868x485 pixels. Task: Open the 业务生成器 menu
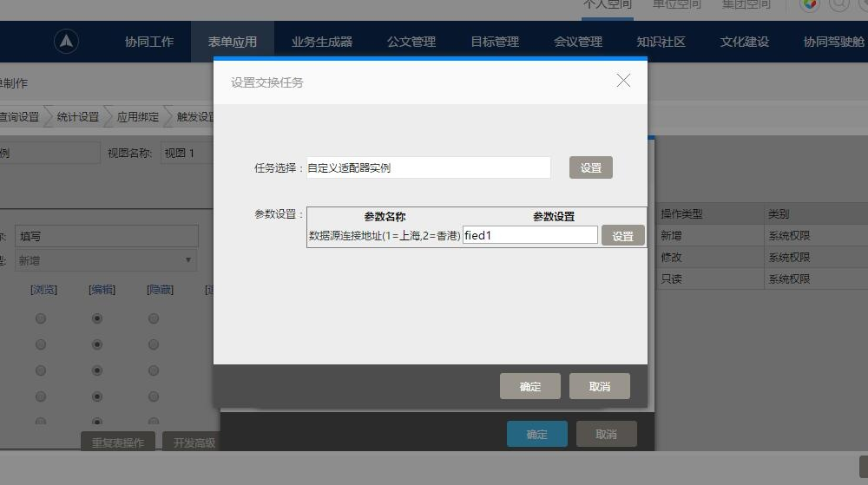tap(322, 42)
